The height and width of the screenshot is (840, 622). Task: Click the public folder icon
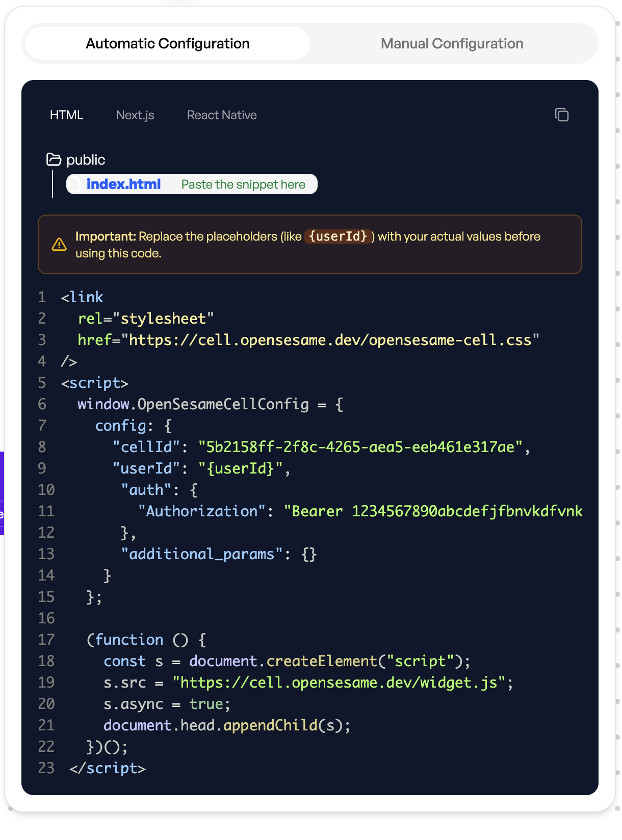coord(54,160)
